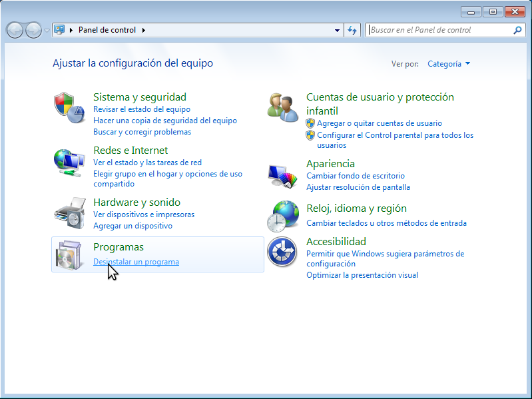Click Permitir que Windows sugiera parámetros de configuración
Viewport: 532px width, 399px height.
point(385,258)
